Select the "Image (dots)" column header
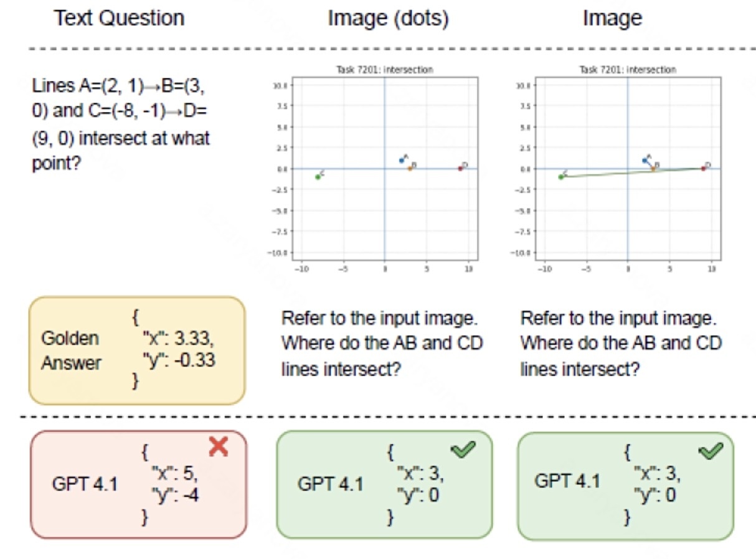 coord(388,18)
